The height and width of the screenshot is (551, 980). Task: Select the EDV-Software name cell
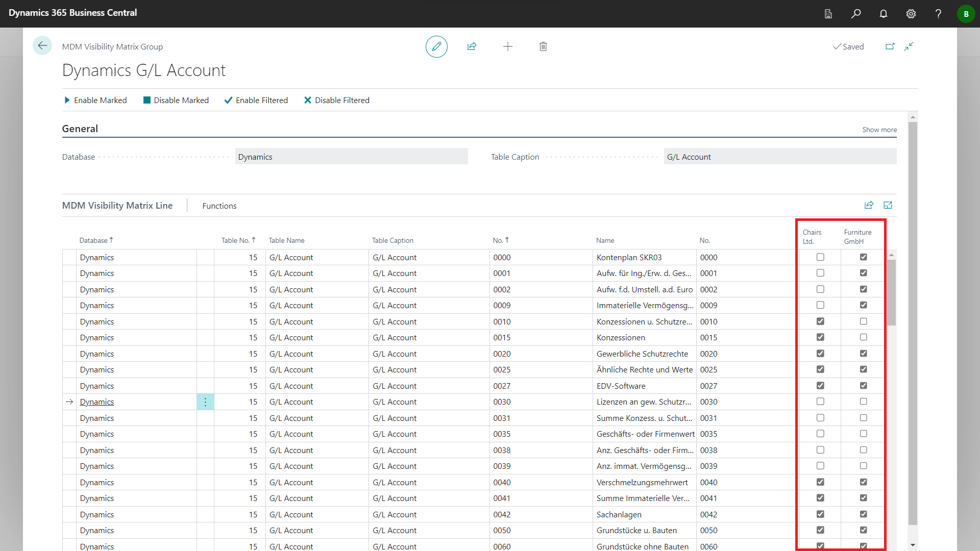pos(644,386)
